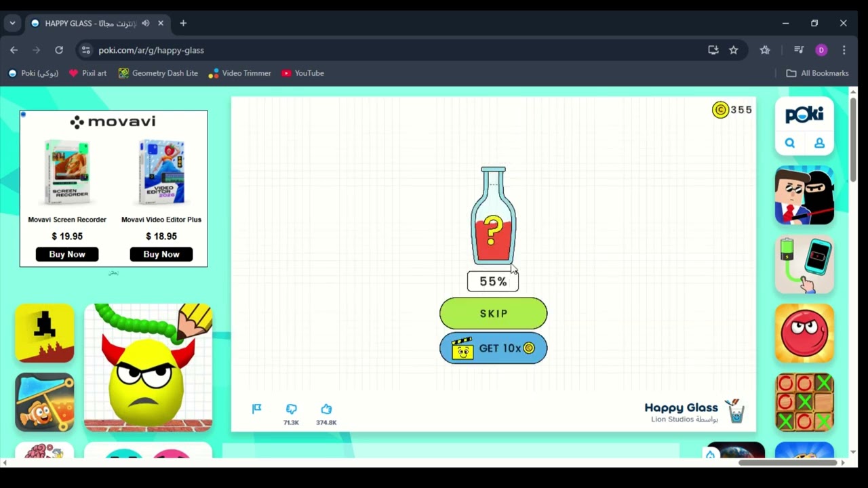Open the tab search dropdown arrow
This screenshot has width=868, height=488.
[12, 23]
